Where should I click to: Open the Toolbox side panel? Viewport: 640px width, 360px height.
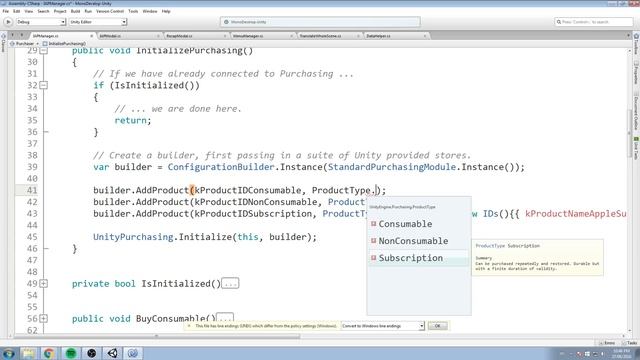636,44
